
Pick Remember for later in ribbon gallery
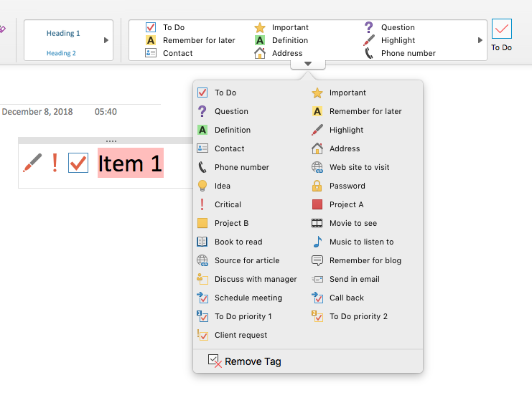click(190, 40)
